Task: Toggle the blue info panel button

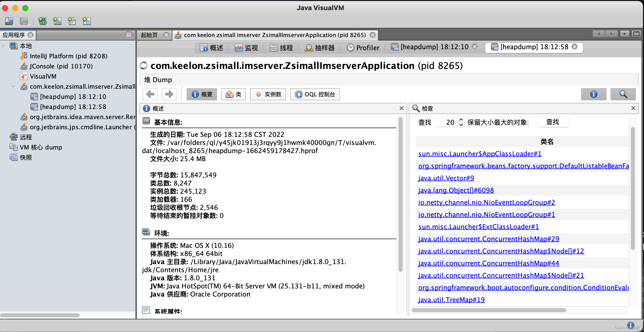Action: [x=594, y=94]
